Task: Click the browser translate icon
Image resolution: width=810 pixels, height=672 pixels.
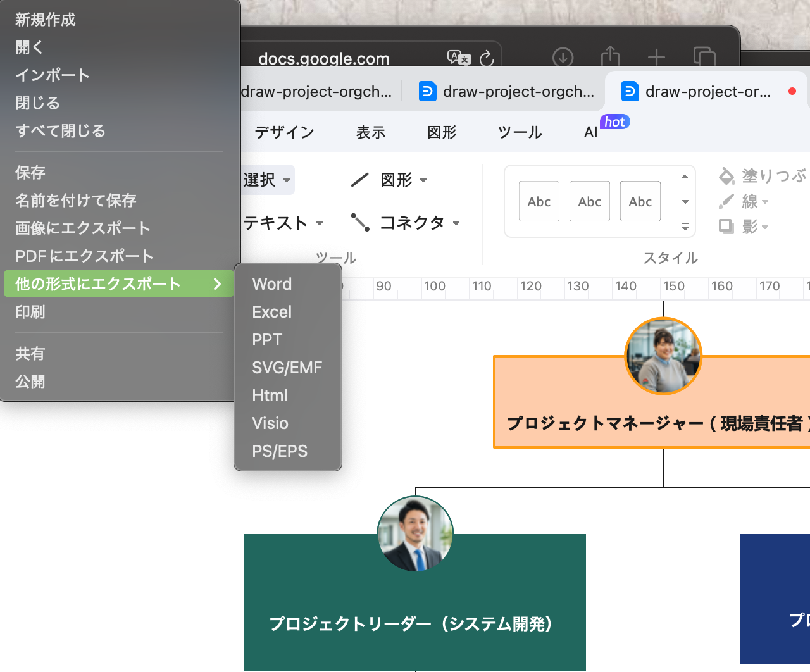Action: 459,58
